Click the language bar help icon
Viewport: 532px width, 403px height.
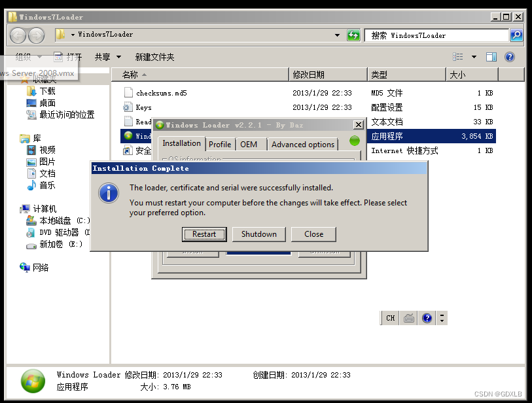pos(427,318)
